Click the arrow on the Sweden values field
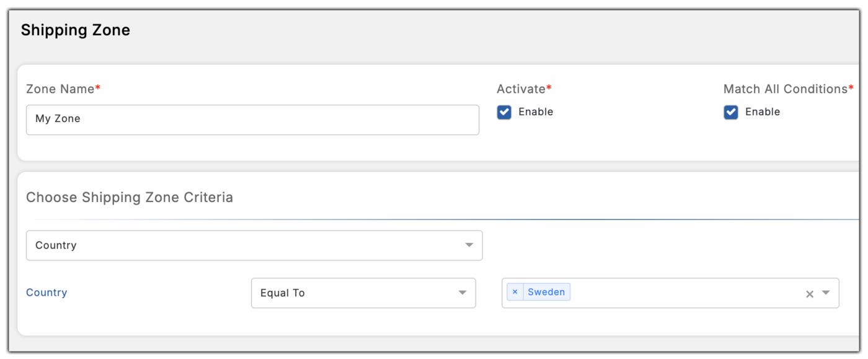Image resolution: width=868 pixels, height=359 pixels. click(826, 293)
